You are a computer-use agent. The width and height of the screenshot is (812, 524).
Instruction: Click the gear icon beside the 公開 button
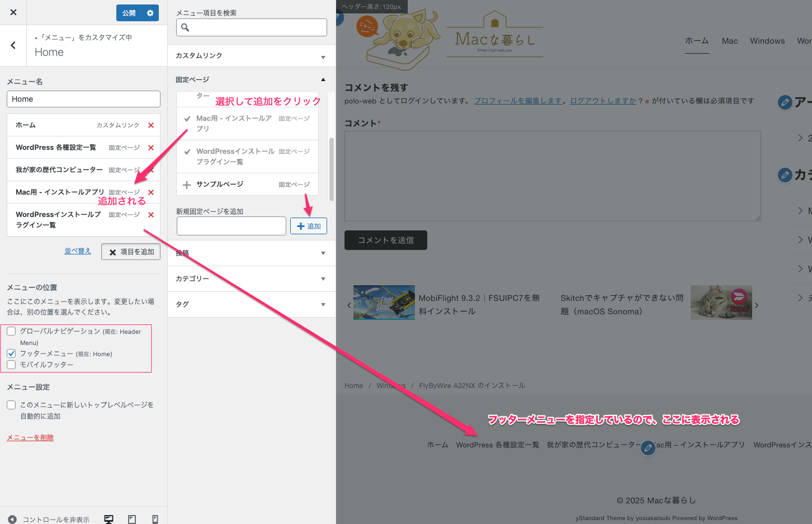pos(150,13)
